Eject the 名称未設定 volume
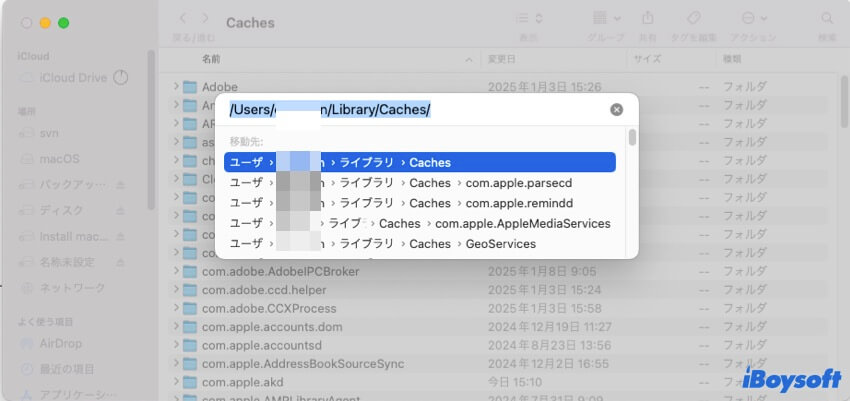The width and height of the screenshot is (850, 401). click(120, 263)
